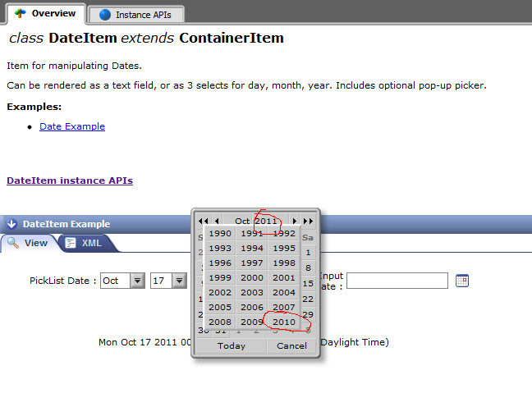The height and width of the screenshot is (416, 532).
Task: Follow the DateItem instance APIs link
Action: pos(70,181)
